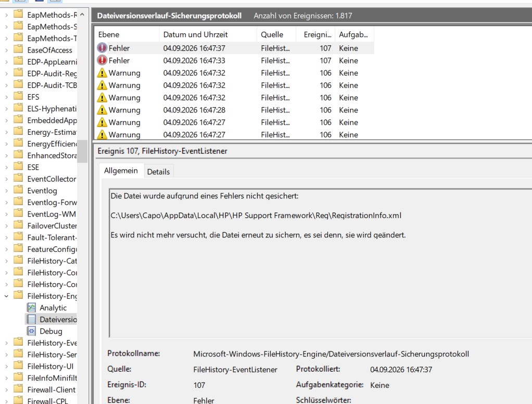Expand the FeatureConfig tree node
532x404 pixels.
pos(6,249)
